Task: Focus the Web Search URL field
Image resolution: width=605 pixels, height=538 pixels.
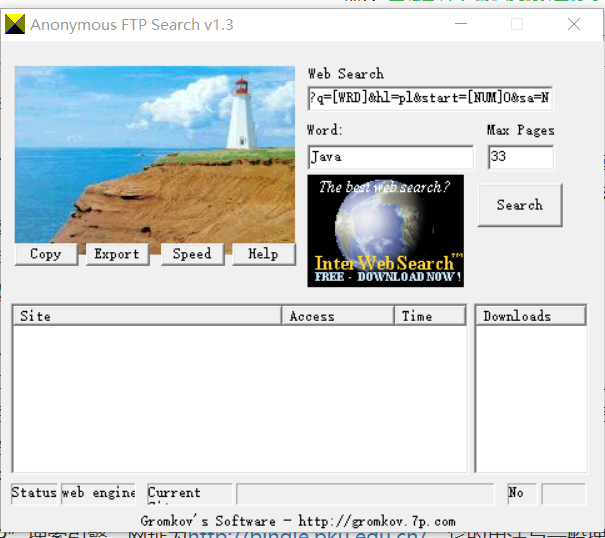Action: [x=430, y=98]
